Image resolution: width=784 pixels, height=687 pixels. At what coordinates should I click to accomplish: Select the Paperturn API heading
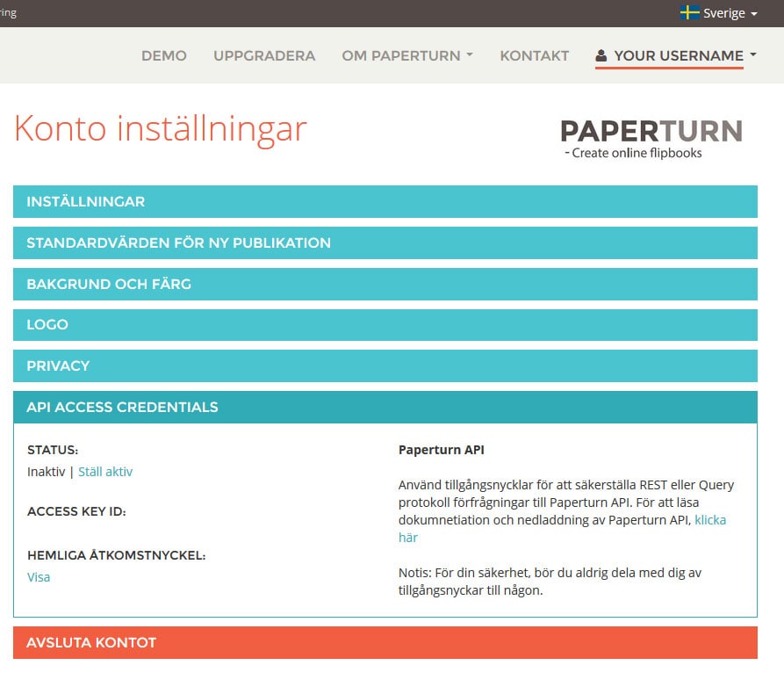click(x=441, y=450)
